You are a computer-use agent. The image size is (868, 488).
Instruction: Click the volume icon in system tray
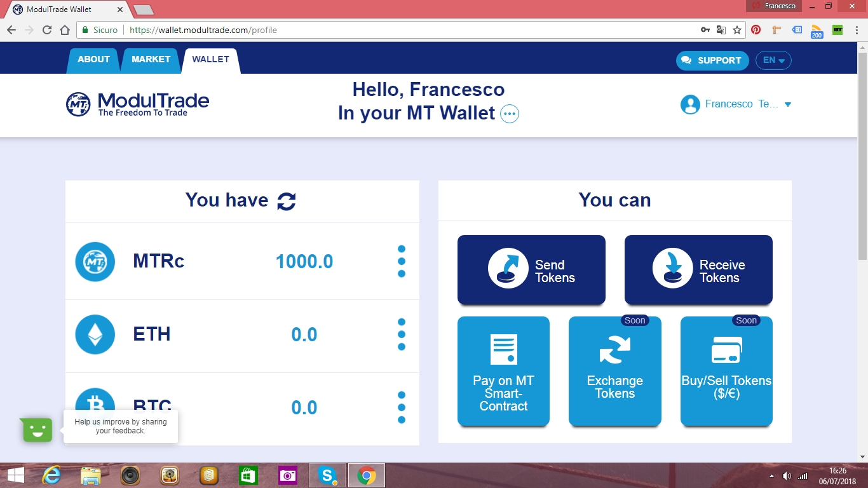(787, 476)
